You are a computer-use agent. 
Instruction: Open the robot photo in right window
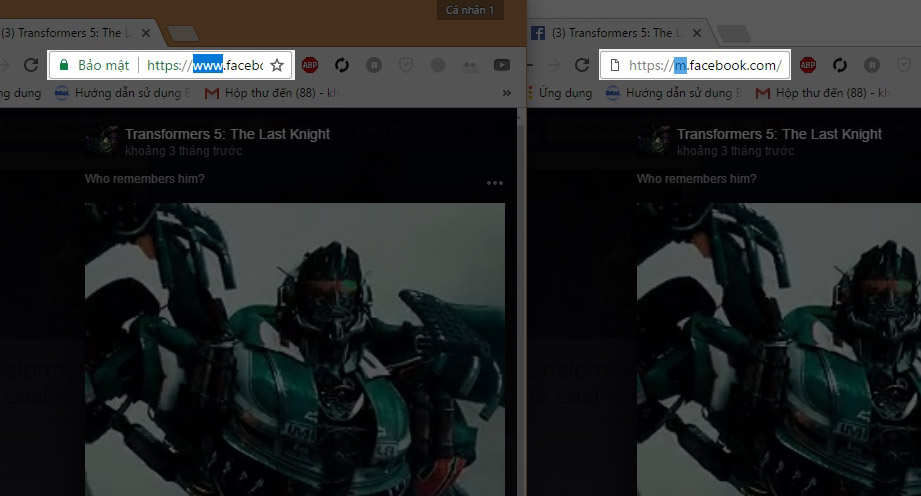pos(779,350)
